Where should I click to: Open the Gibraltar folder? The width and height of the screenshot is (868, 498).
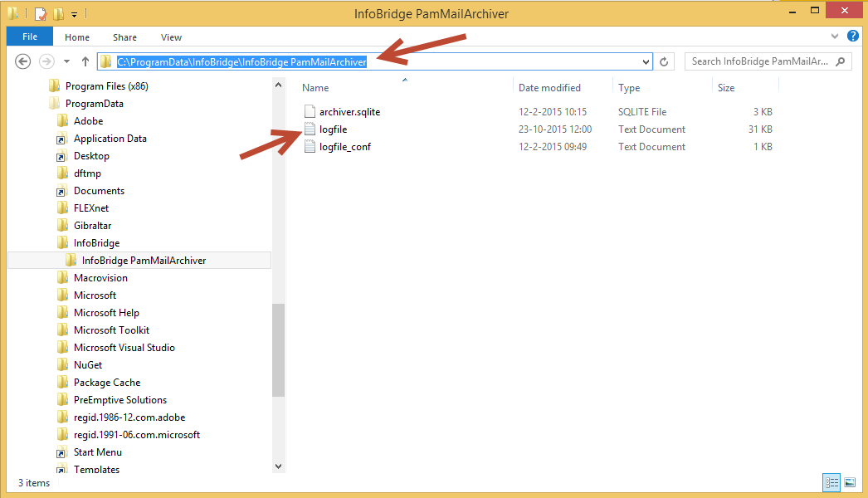pyautogui.click(x=92, y=226)
